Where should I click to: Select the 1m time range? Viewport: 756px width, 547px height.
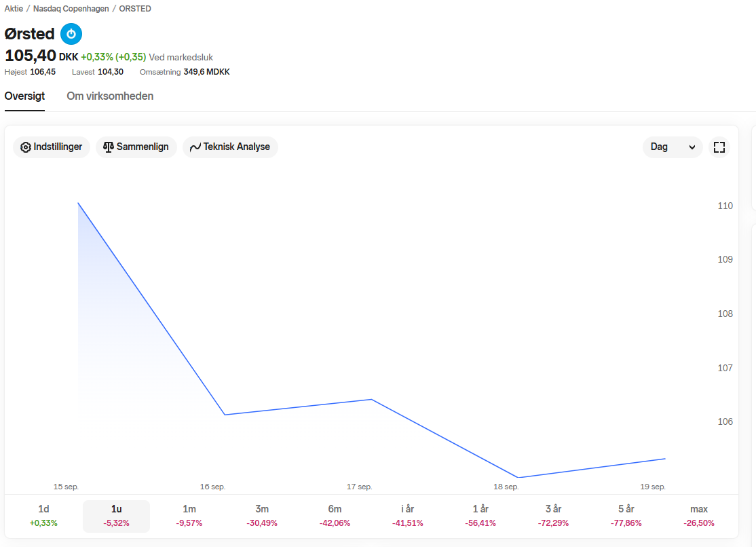point(189,516)
